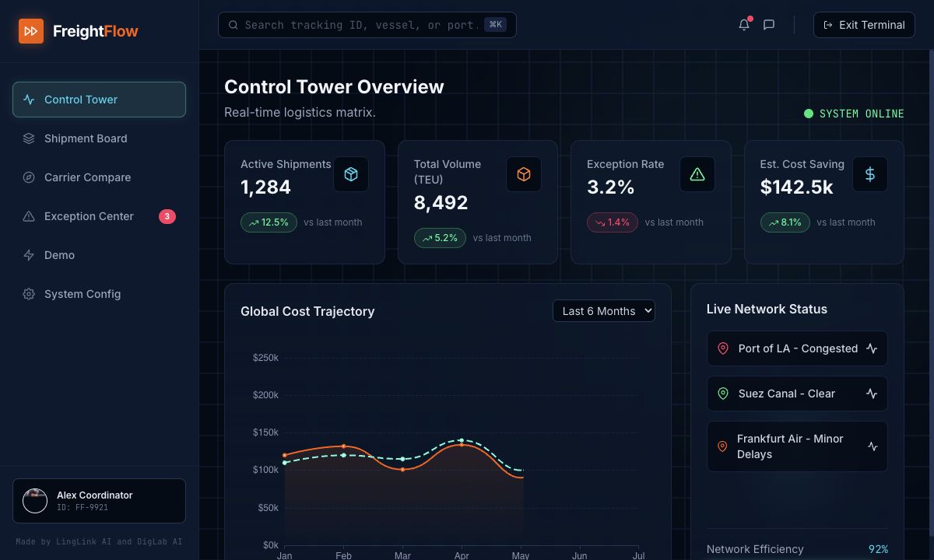The width and height of the screenshot is (934, 560).
Task: Click the Active Shipments cube icon
Action: click(x=351, y=174)
